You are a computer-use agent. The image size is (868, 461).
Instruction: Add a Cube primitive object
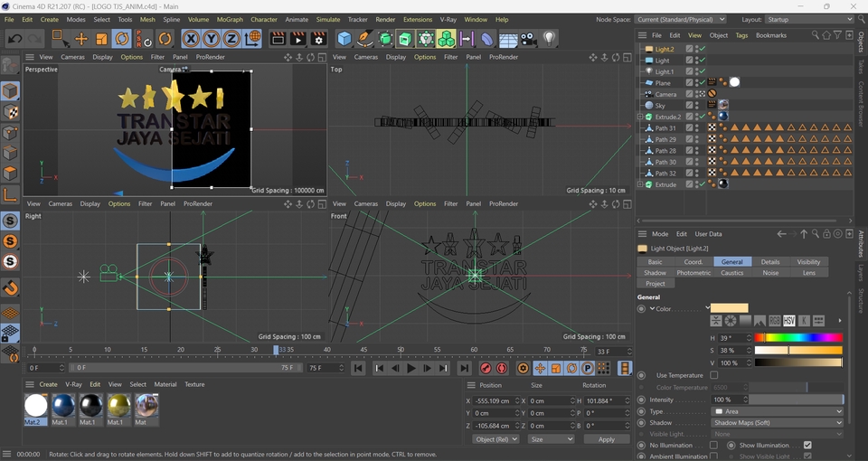coord(344,39)
